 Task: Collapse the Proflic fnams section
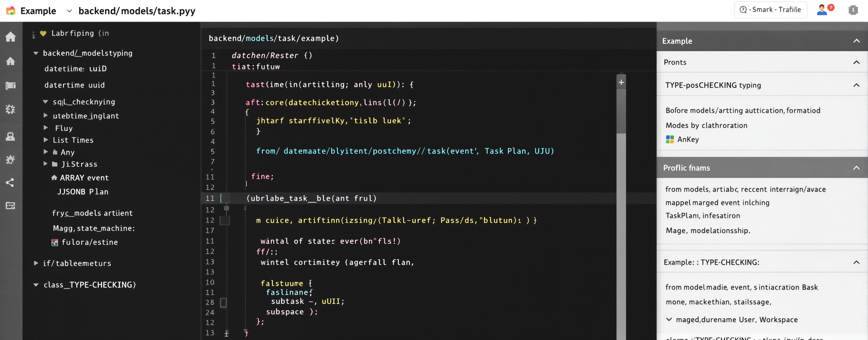pyautogui.click(x=856, y=168)
